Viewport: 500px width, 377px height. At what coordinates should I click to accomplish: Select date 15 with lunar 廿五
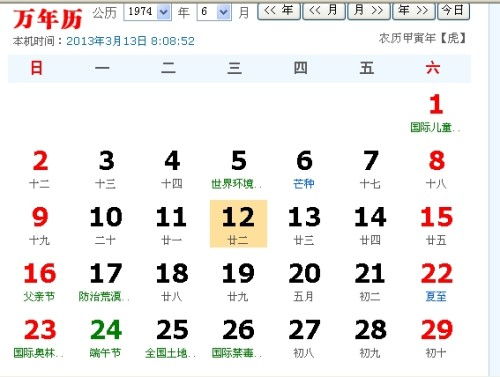coord(436,226)
